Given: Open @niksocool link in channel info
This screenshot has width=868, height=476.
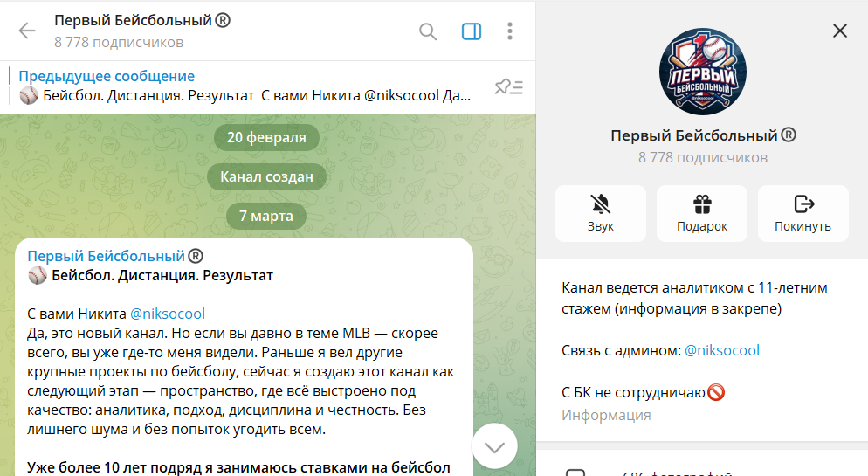Looking at the screenshot, I should tap(722, 350).
